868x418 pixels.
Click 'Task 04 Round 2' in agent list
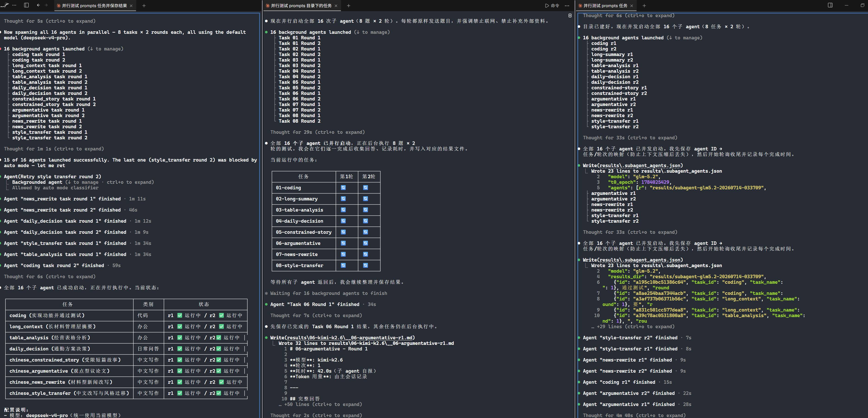click(300, 77)
